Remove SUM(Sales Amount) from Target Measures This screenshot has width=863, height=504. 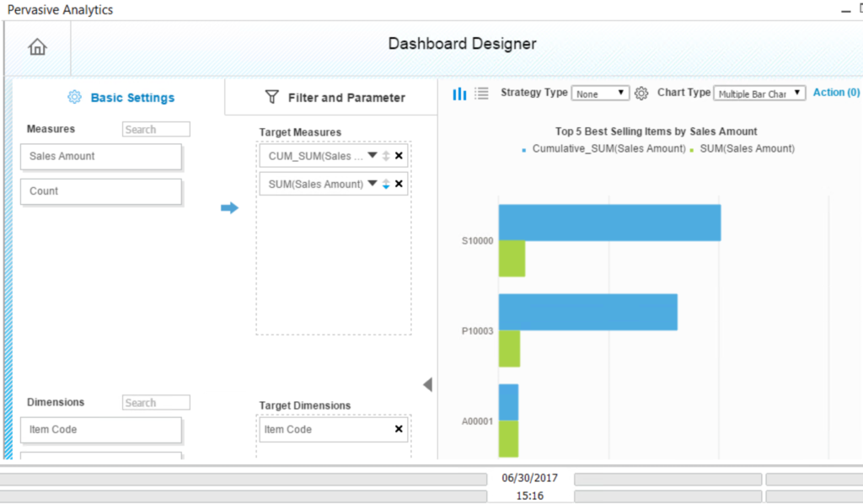pos(397,183)
